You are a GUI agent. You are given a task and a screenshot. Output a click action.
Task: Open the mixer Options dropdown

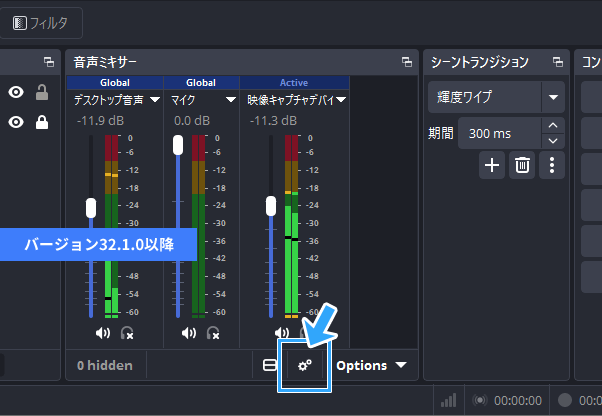(x=371, y=365)
